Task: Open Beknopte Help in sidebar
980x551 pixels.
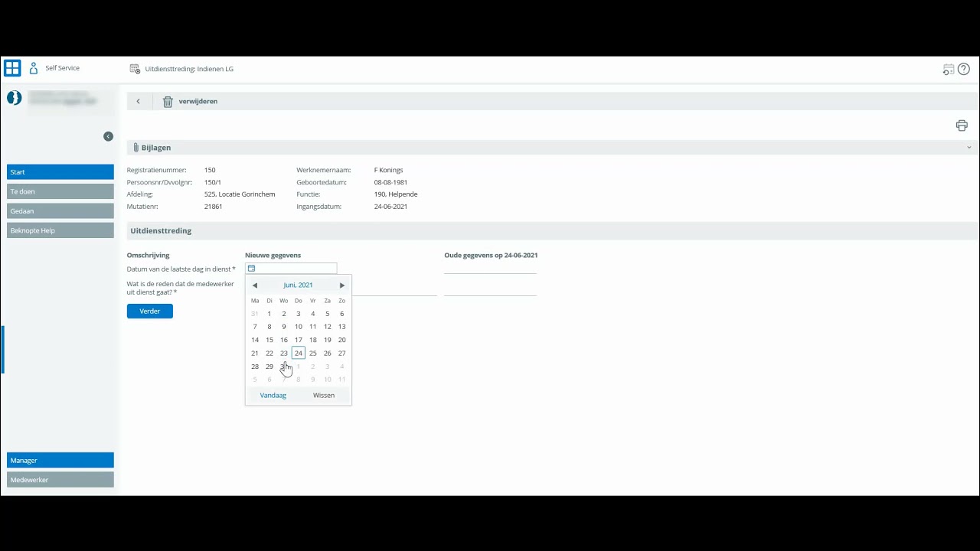Action: (x=60, y=230)
